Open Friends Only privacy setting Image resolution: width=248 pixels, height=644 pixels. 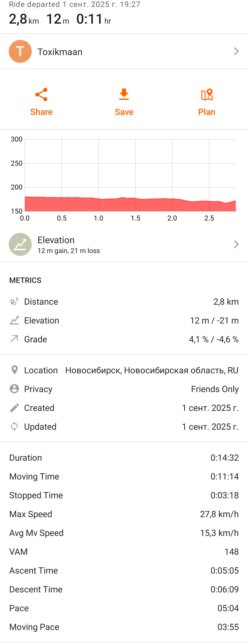pyautogui.click(x=215, y=389)
